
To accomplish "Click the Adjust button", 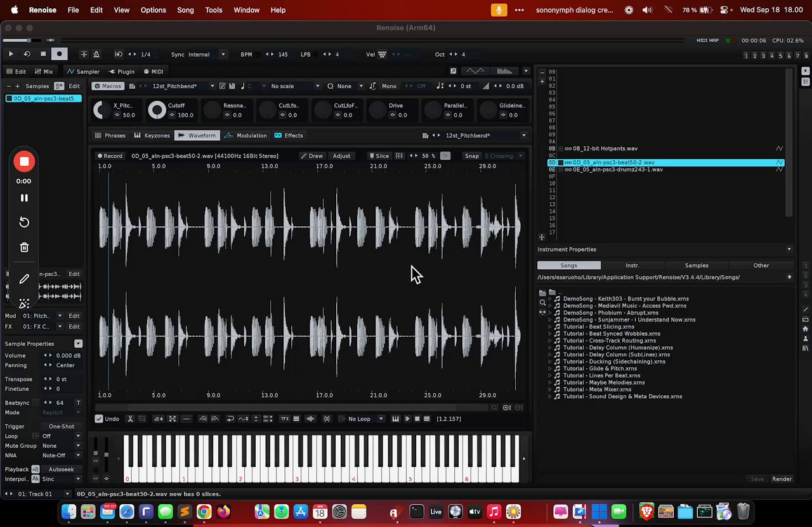I will click(x=341, y=156).
